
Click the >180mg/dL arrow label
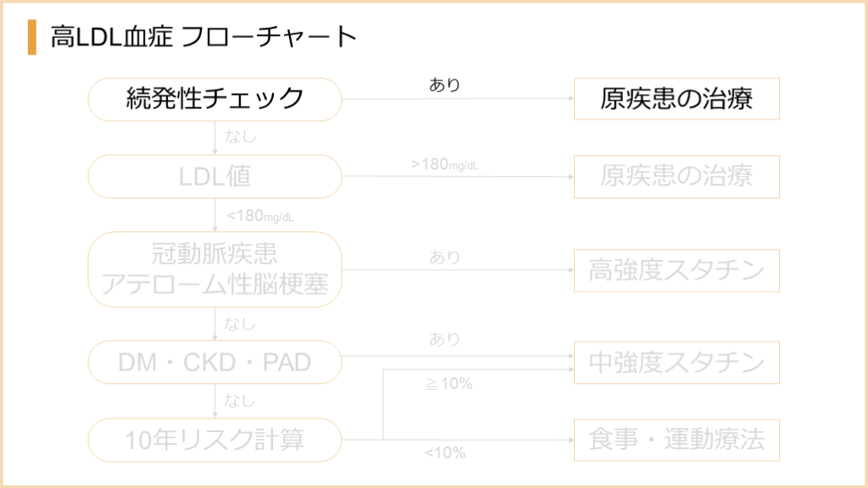[445, 164]
